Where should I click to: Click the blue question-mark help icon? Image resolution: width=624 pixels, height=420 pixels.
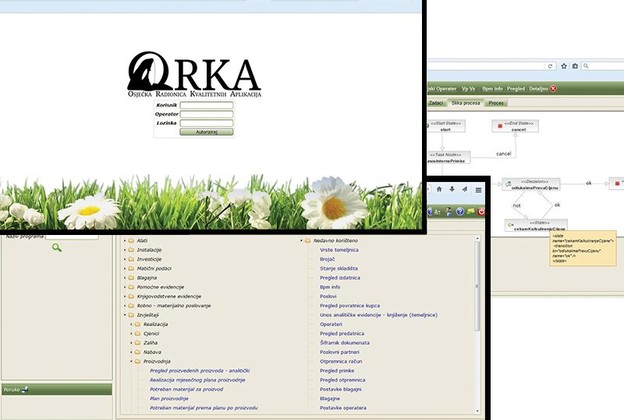(x=460, y=212)
